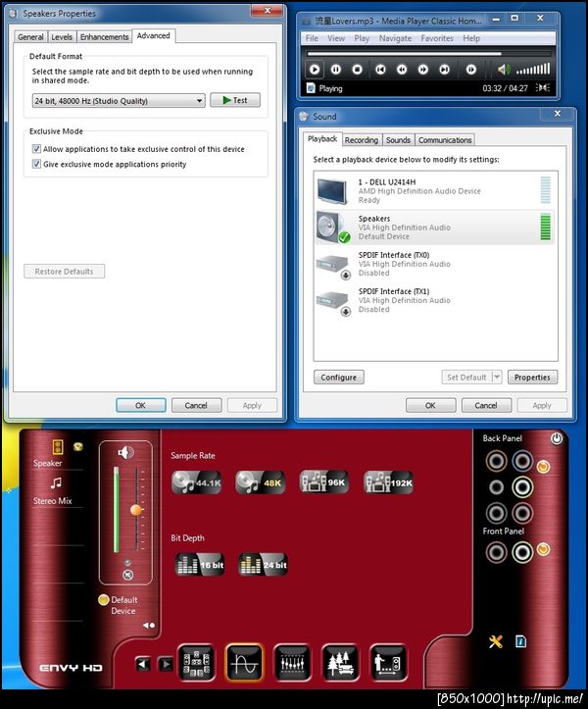Open the Favorites menu in Media Player
The width and height of the screenshot is (588, 709).
[x=437, y=38]
